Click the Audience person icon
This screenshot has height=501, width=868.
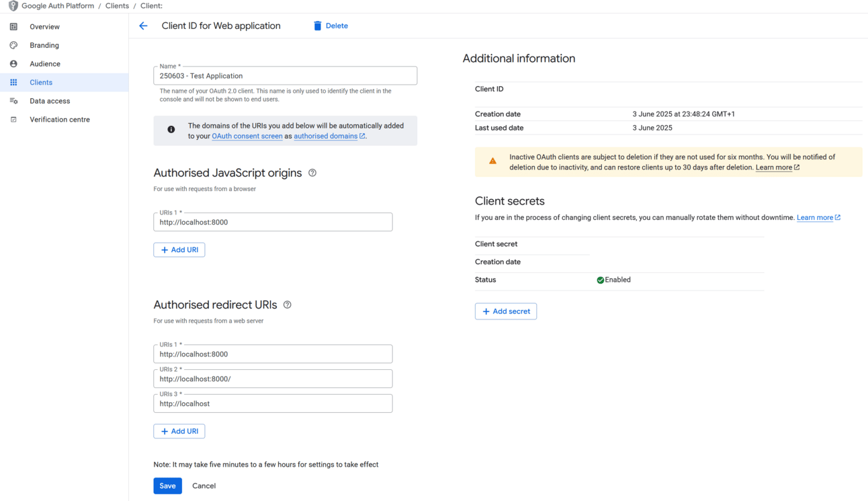[13, 64]
